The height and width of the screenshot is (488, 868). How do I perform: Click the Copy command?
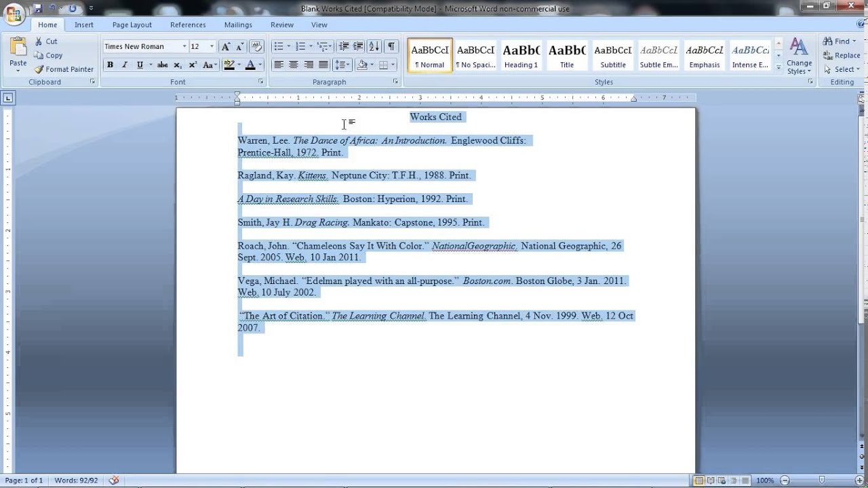pos(48,56)
